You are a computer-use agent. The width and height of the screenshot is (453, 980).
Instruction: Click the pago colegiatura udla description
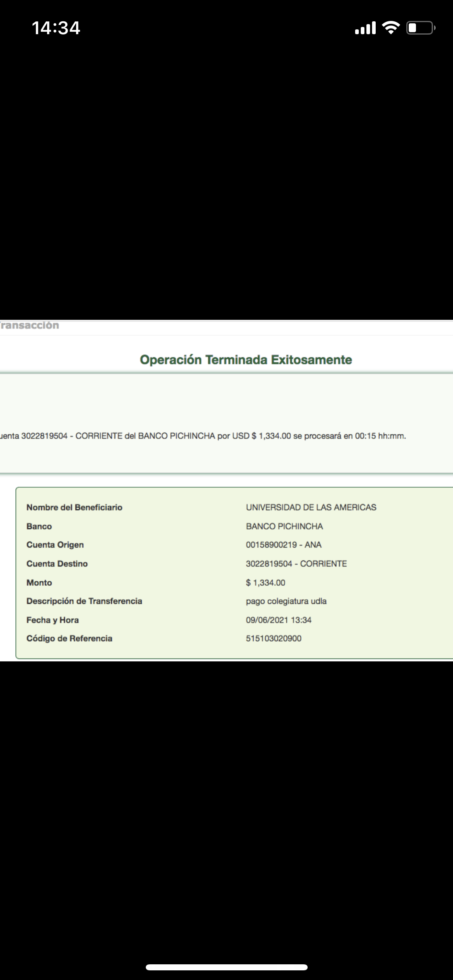point(286,601)
